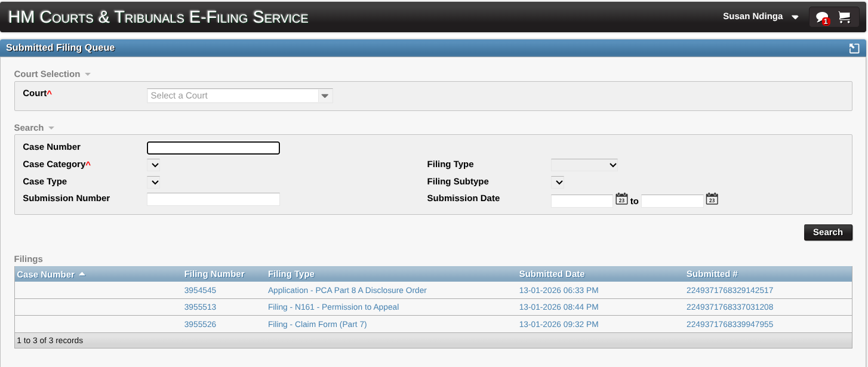The height and width of the screenshot is (367, 868).
Task: Sort by Submitted Date column header
Action: point(552,274)
